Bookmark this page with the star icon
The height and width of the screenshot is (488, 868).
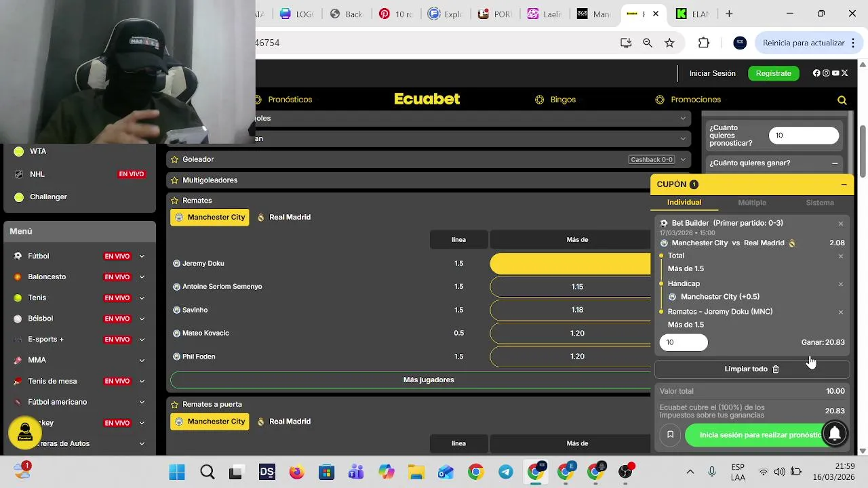pyautogui.click(x=669, y=43)
